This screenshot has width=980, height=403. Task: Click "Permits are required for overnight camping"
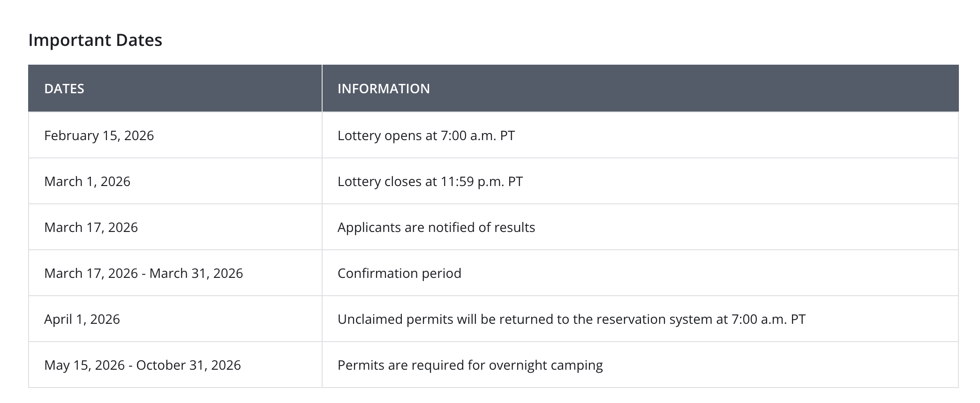coord(470,365)
